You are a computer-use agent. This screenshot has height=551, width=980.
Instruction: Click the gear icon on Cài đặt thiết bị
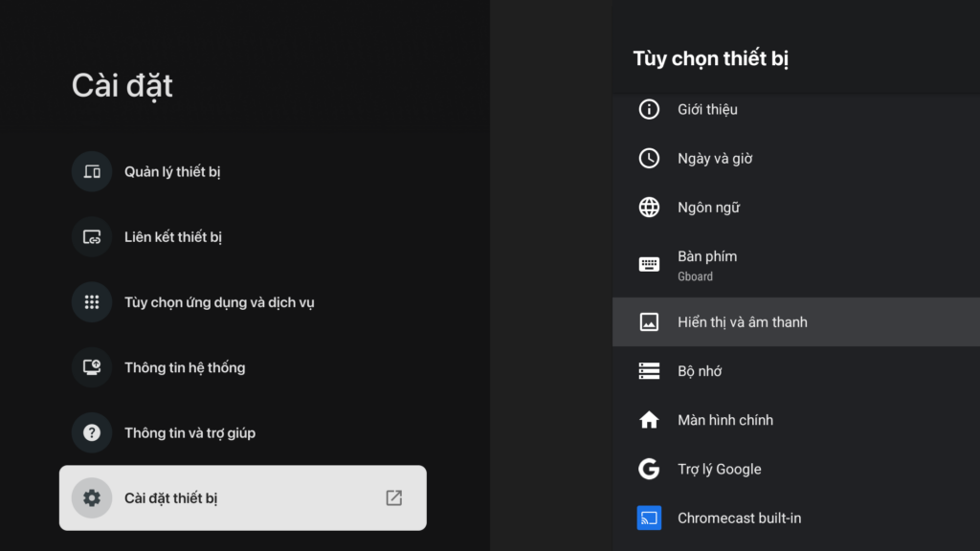tap(92, 497)
